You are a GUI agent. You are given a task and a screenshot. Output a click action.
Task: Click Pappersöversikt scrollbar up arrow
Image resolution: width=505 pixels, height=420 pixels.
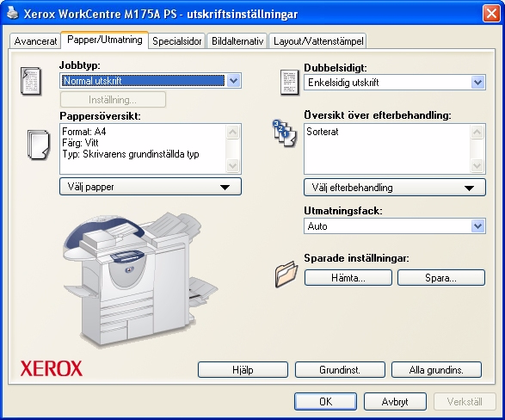point(233,132)
